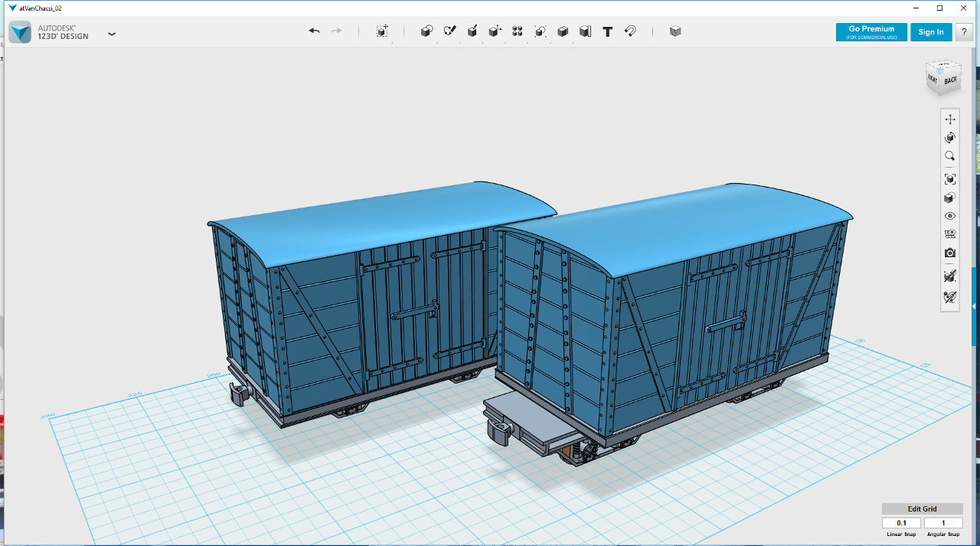Click the Snap magnet tool

coord(630,31)
